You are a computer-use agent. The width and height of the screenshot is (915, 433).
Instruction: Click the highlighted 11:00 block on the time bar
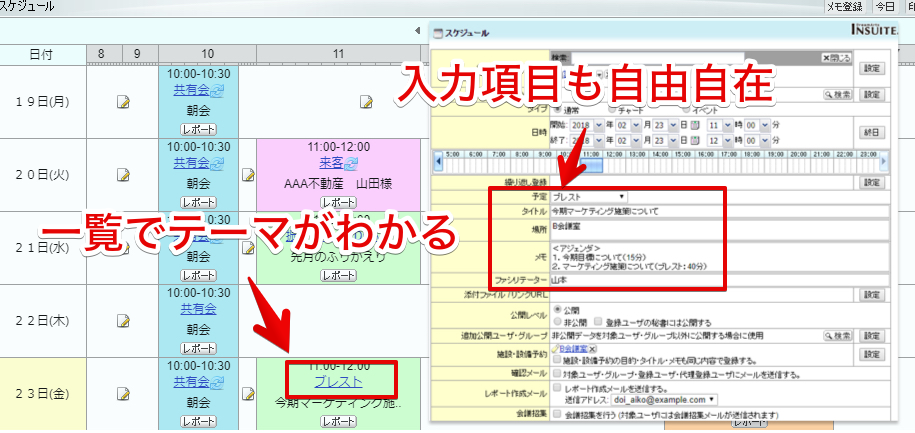591,166
